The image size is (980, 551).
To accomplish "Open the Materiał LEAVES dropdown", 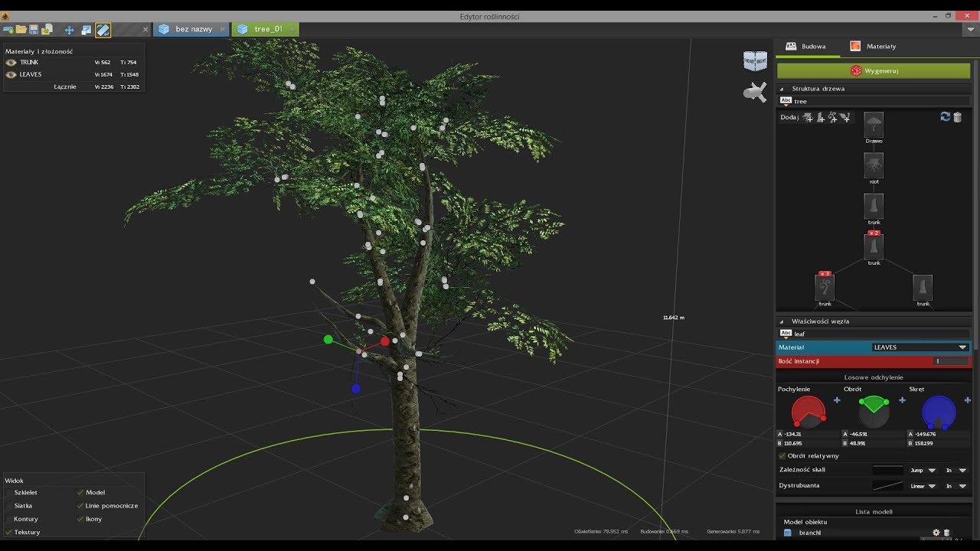I will click(x=921, y=347).
